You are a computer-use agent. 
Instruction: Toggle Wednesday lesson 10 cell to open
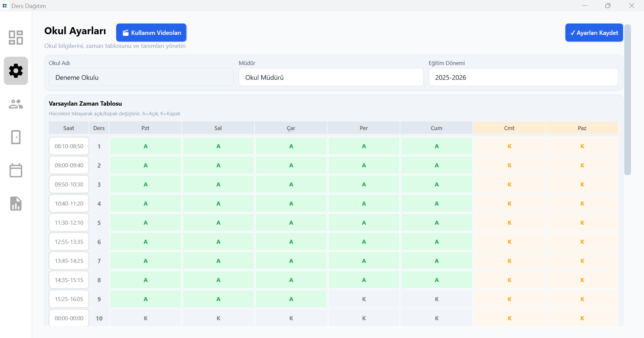pyautogui.click(x=291, y=318)
